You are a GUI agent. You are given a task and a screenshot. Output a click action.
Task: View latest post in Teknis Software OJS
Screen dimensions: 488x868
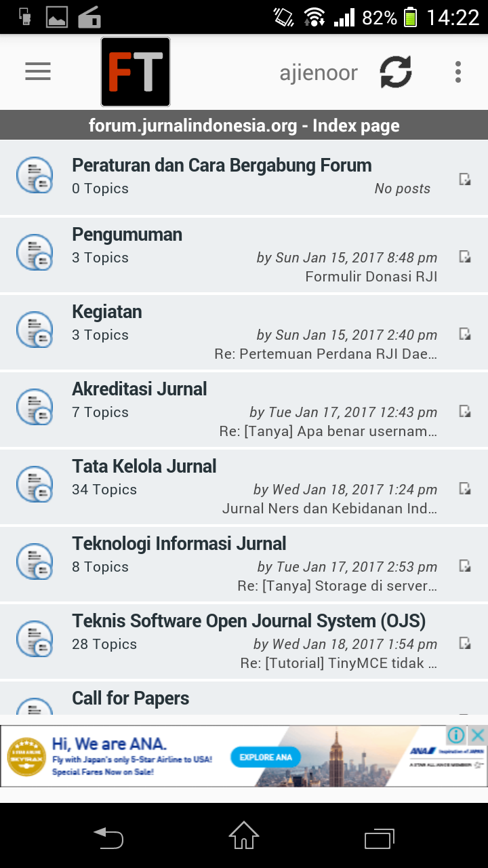(465, 643)
